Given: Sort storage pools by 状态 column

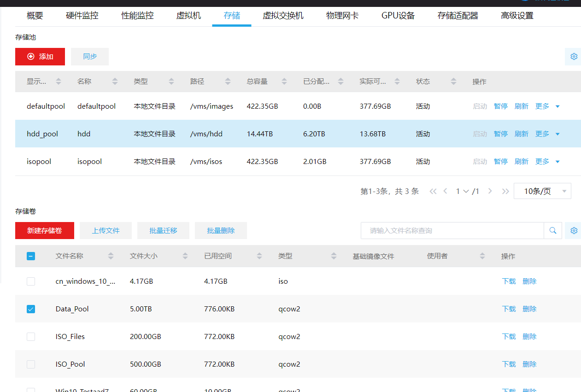Looking at the screenshot, I should [453, 82].
